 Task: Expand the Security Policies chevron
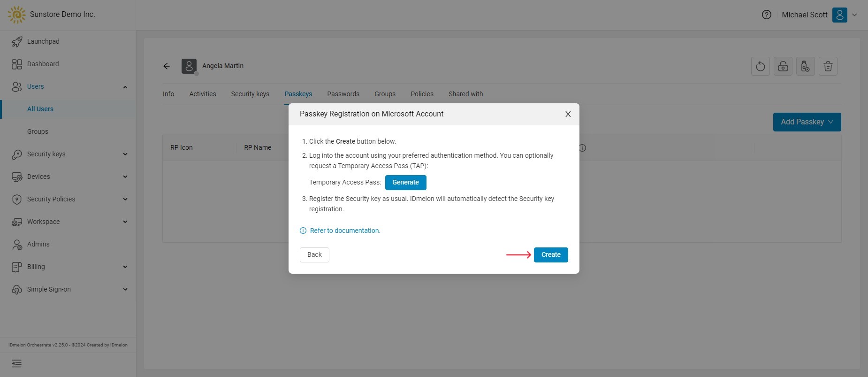(x=125, y=200)
